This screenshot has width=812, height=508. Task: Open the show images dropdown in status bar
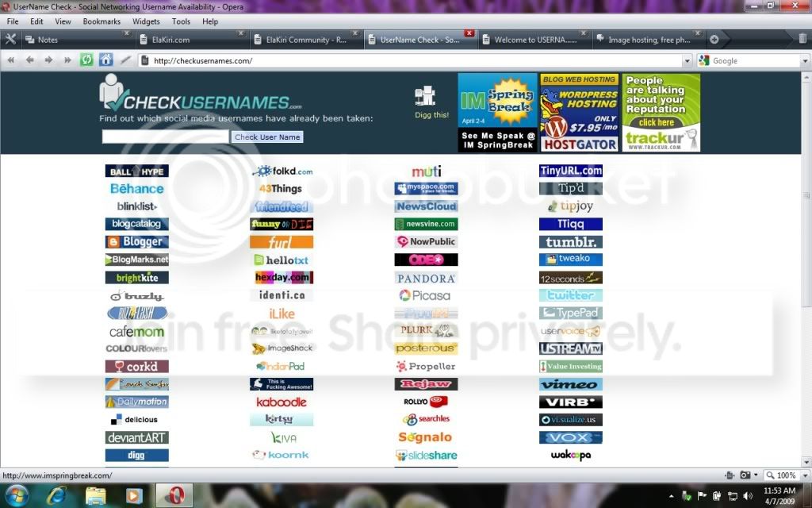tap(756, 475)
